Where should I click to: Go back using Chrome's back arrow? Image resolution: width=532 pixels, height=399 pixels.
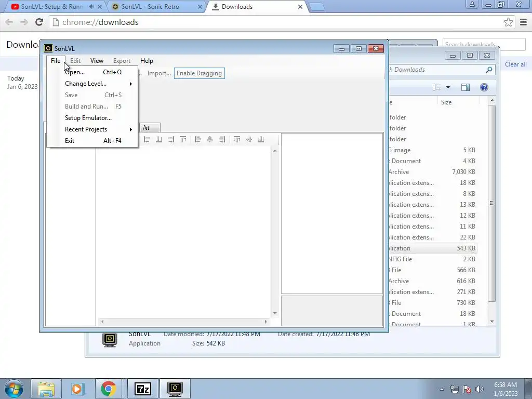click(9, 22)
